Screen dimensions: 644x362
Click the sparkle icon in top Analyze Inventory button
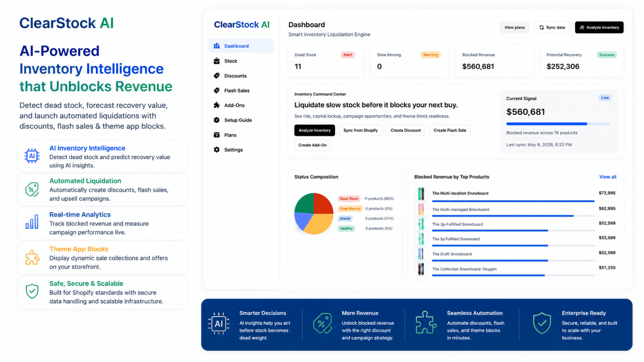(582, 27)
